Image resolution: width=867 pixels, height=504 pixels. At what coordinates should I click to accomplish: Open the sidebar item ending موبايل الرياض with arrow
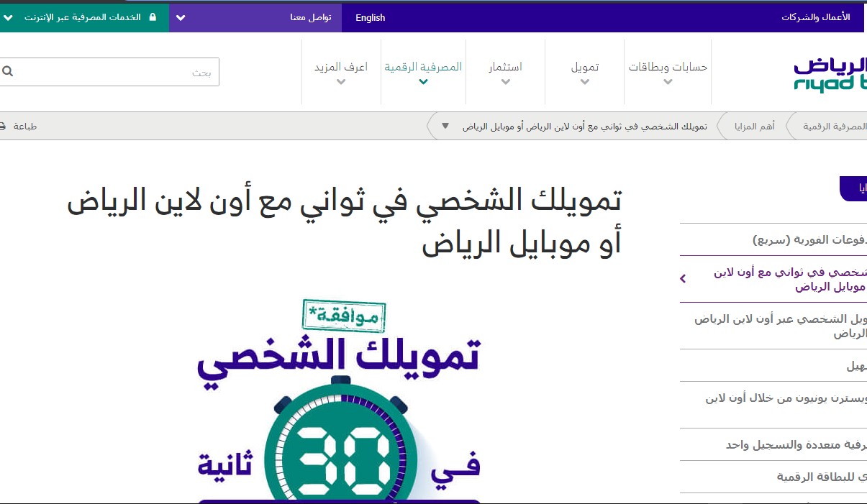point(773,280)
